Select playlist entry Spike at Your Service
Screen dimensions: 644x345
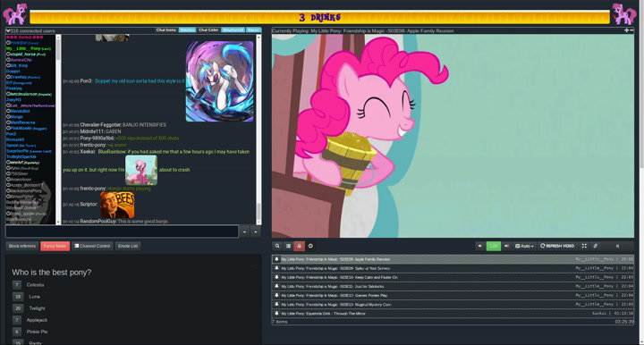click(453, 268)
